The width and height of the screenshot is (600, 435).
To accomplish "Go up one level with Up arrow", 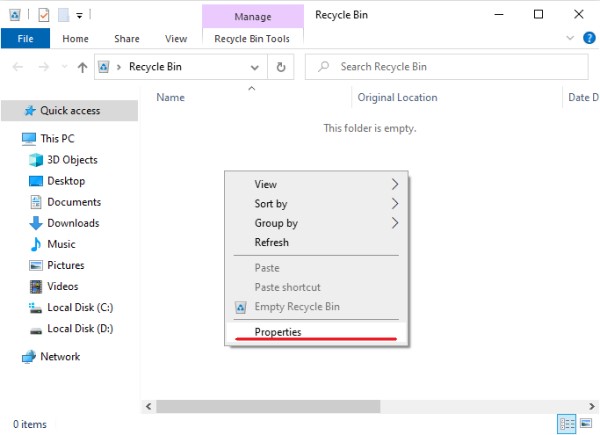I will tap(82, 67).
